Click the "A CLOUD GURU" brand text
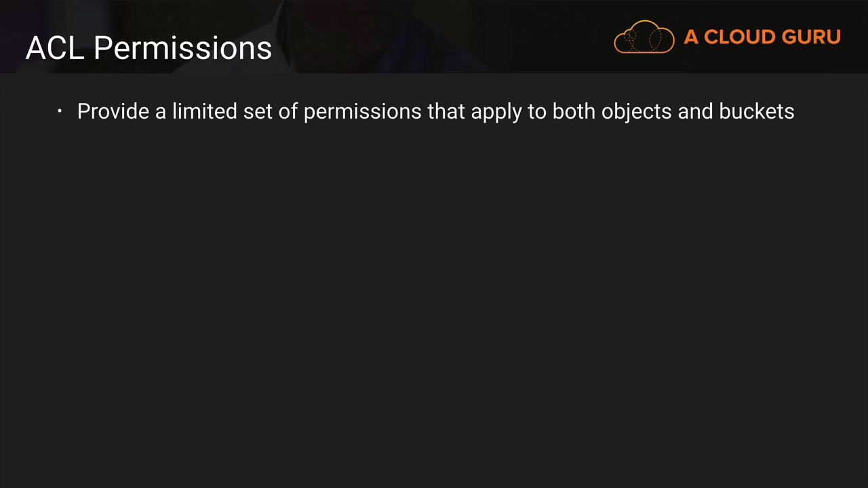The image size is (868, 488). point(762,37)
